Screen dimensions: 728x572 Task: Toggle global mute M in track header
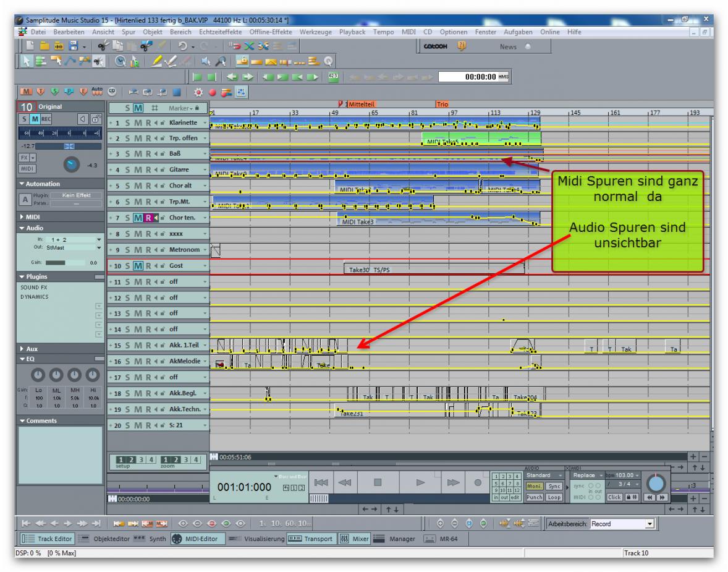pyautogui.click(x=138, y=108)
